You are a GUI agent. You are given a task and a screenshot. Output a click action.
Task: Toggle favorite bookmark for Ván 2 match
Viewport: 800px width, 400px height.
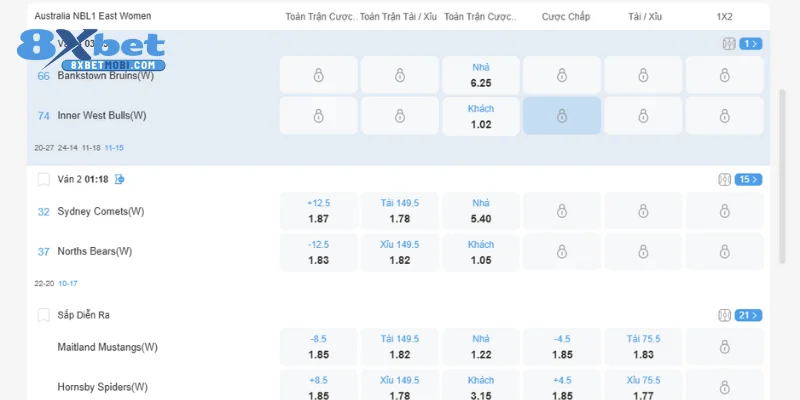[x=43, y=179]
